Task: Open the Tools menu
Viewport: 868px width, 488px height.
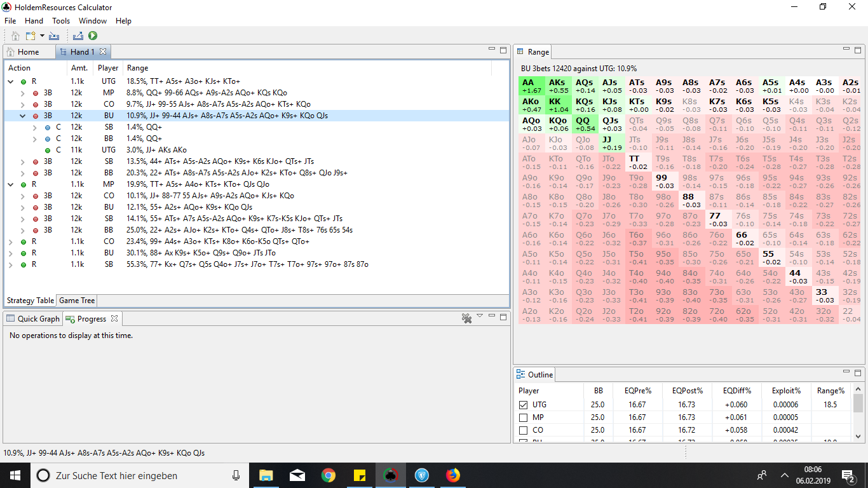Action: (61, 21)
